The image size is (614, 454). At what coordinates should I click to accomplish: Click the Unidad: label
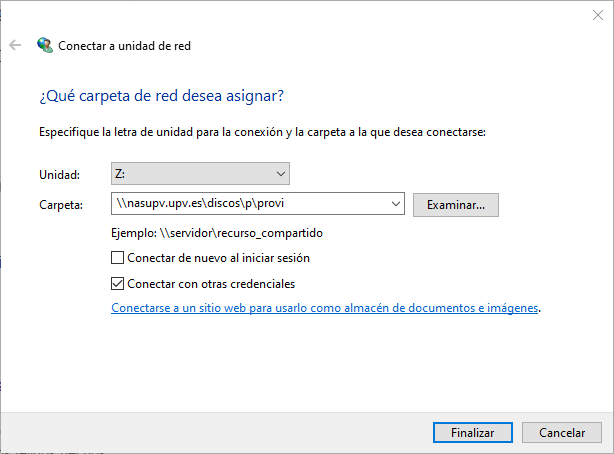pos(59,175)
